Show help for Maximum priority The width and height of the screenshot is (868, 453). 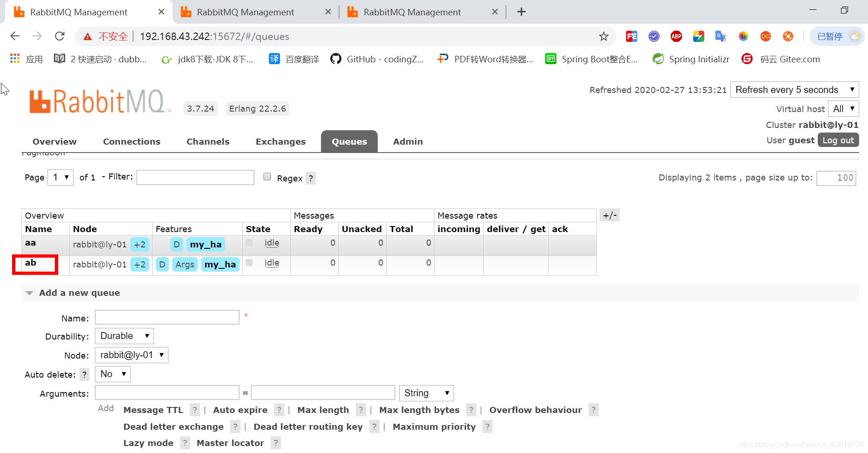tap(487, 426)
